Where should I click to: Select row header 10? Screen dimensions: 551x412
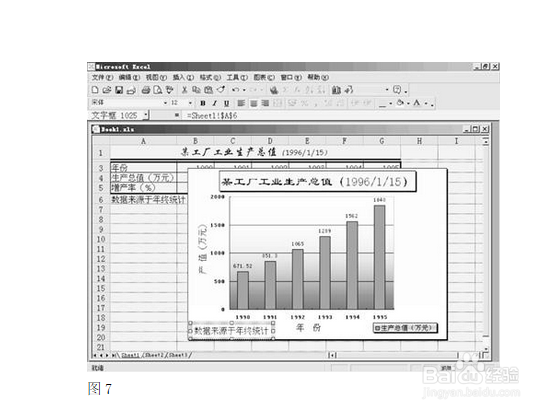(x=101, y=239)
